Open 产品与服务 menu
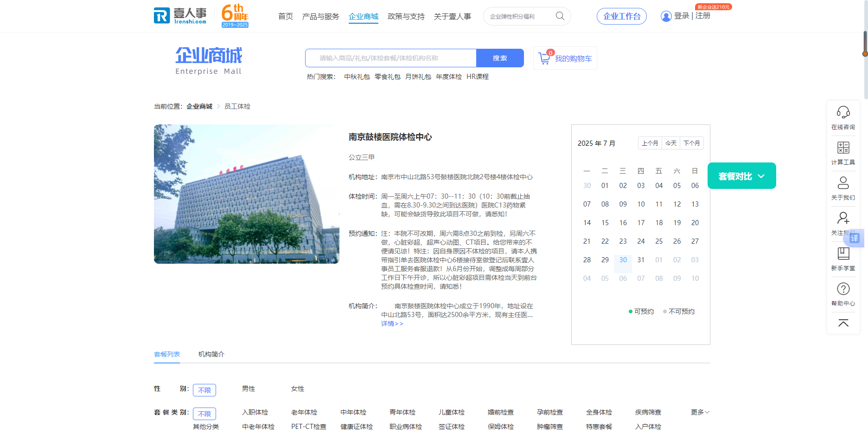 [320, 17]
